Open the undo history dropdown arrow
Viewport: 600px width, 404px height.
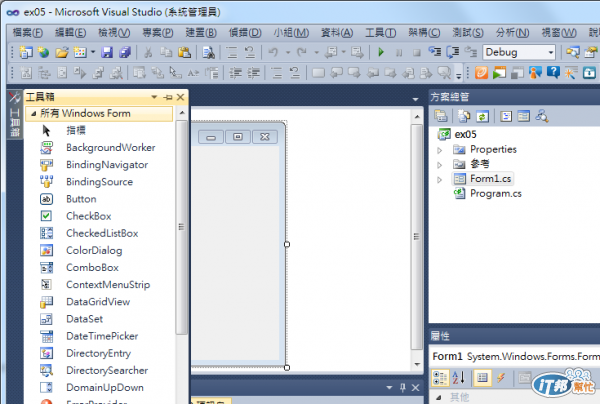(288, 52)
